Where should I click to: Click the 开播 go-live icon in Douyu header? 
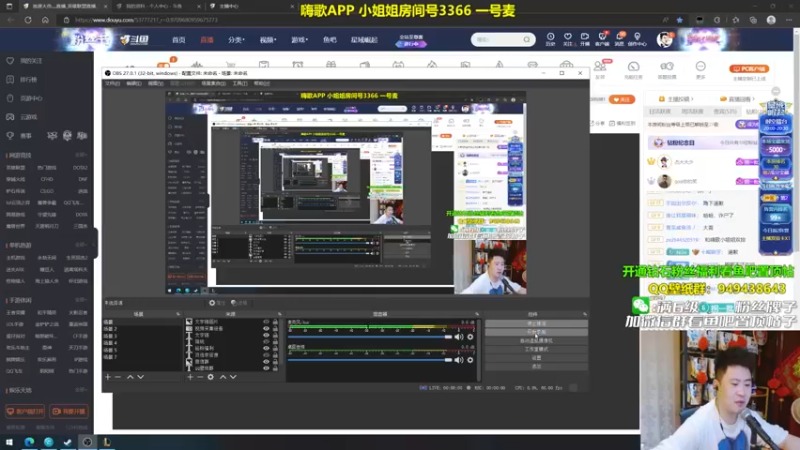[x=585, y=39]
